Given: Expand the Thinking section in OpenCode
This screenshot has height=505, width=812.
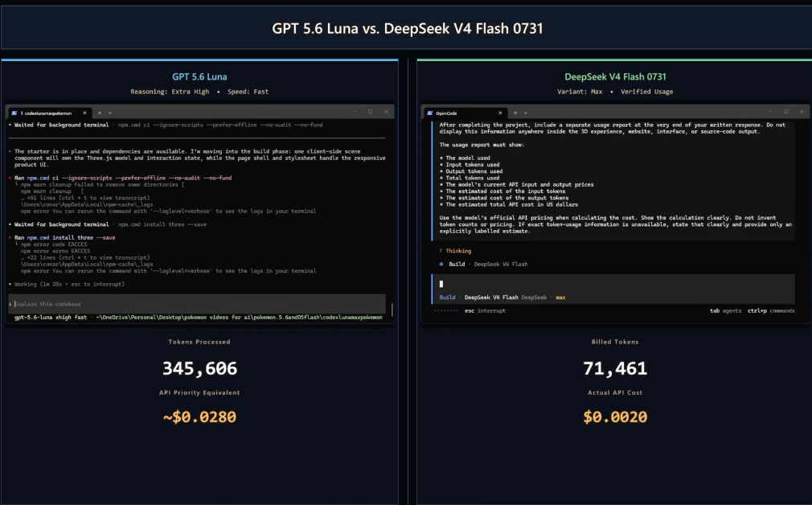Looking at the screenshot, I should pyautogui.click(x=456, y=251).
